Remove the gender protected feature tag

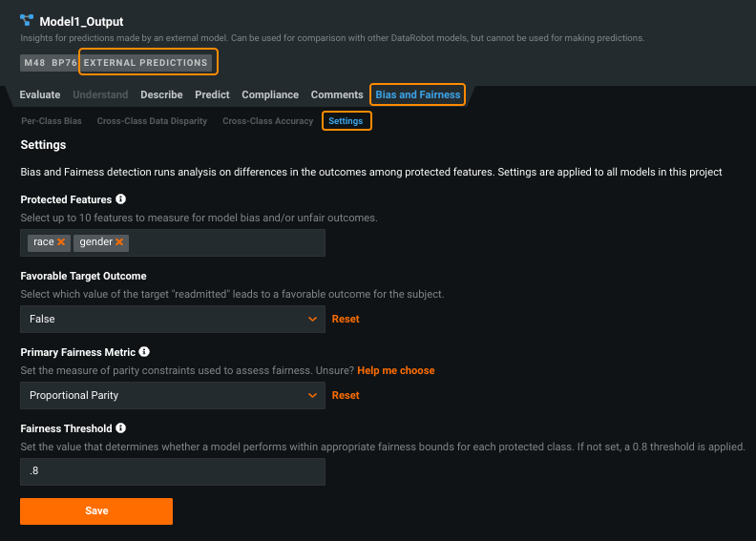[x=119, y=242]
